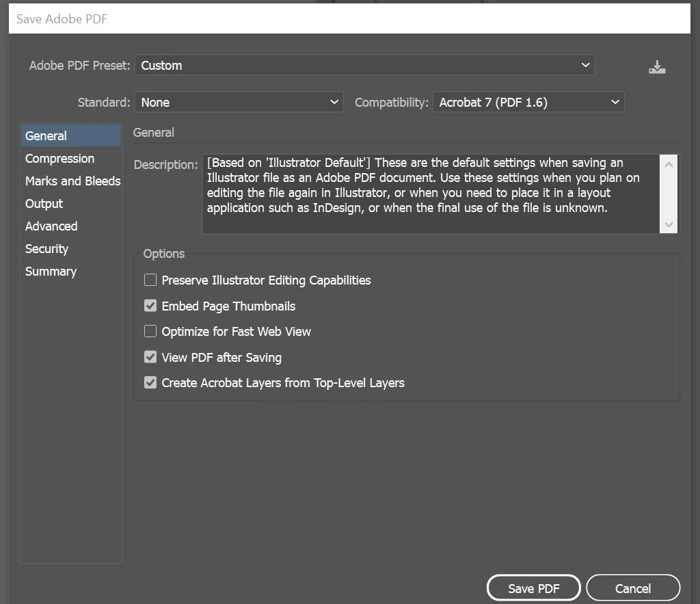Uncheck View PDF after Saving
The height and width of the screenshot is (604, 700).
[x=150, y=357]
